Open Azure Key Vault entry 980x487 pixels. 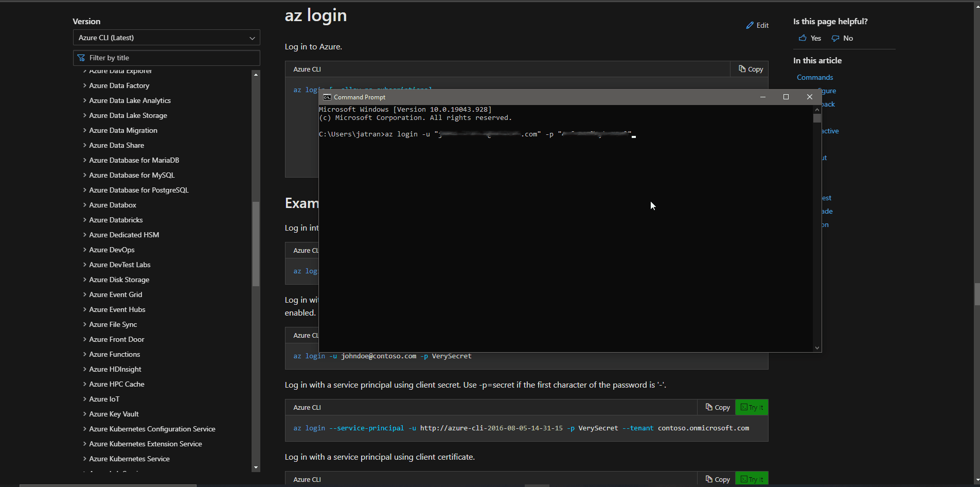pyautogui.click(x=114, y=414)
